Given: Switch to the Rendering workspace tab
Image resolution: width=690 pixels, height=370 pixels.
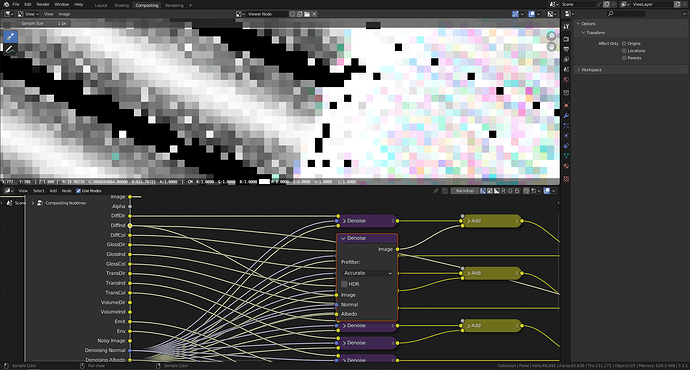Looking at the screenshot, I should click(174, 5).
